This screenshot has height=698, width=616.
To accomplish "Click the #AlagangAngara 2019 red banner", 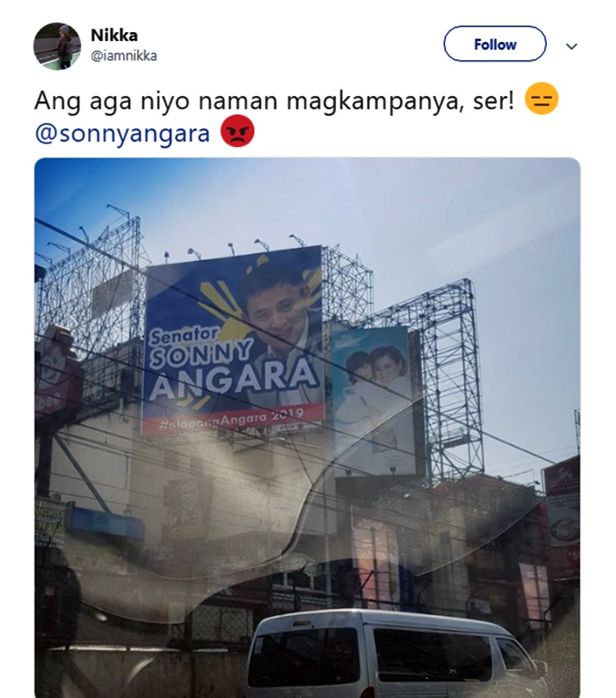I will coord(233,418).
